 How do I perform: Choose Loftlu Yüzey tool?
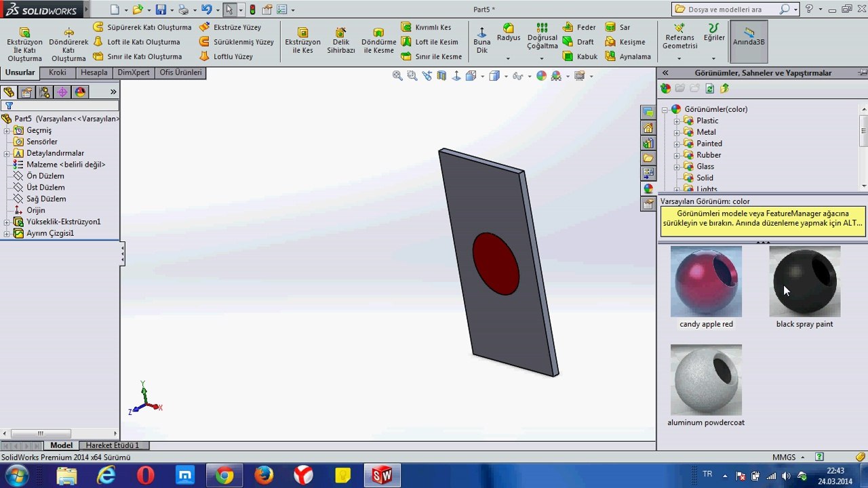(226, 56)
